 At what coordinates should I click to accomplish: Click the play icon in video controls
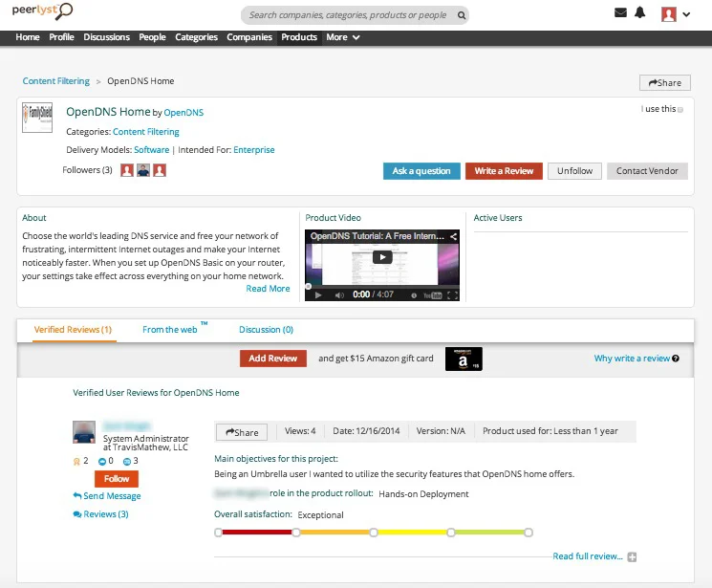318,294
